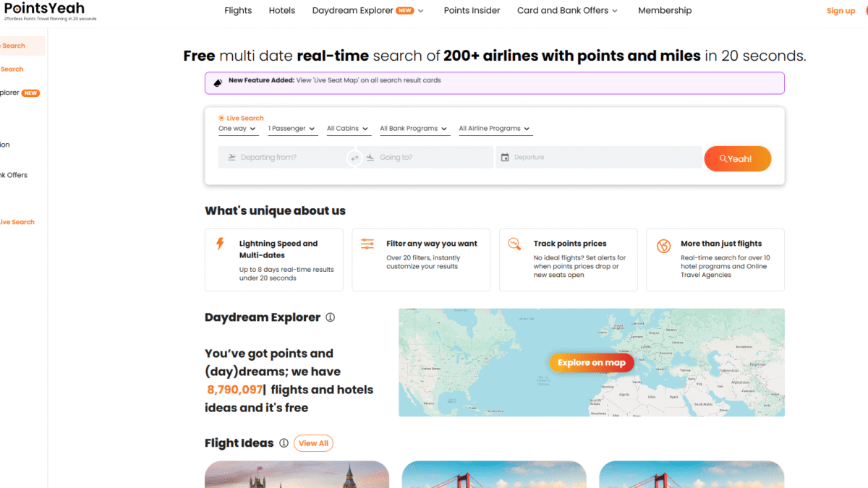Open the One way trip type dropdown

[x=237, y=129]
